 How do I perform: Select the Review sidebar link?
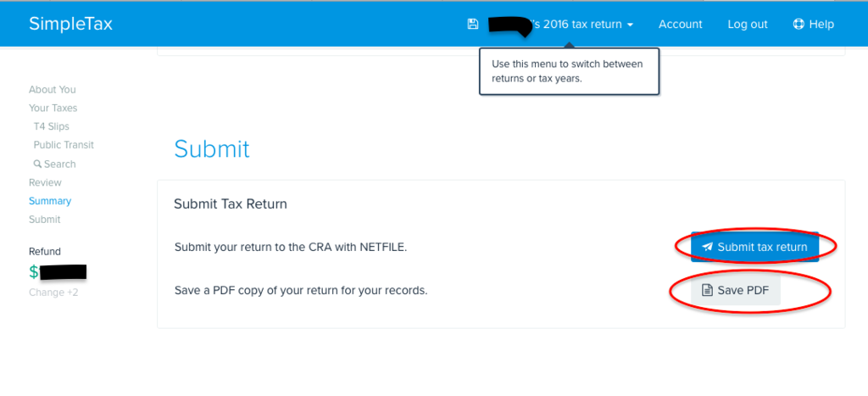tap(45, 182)
